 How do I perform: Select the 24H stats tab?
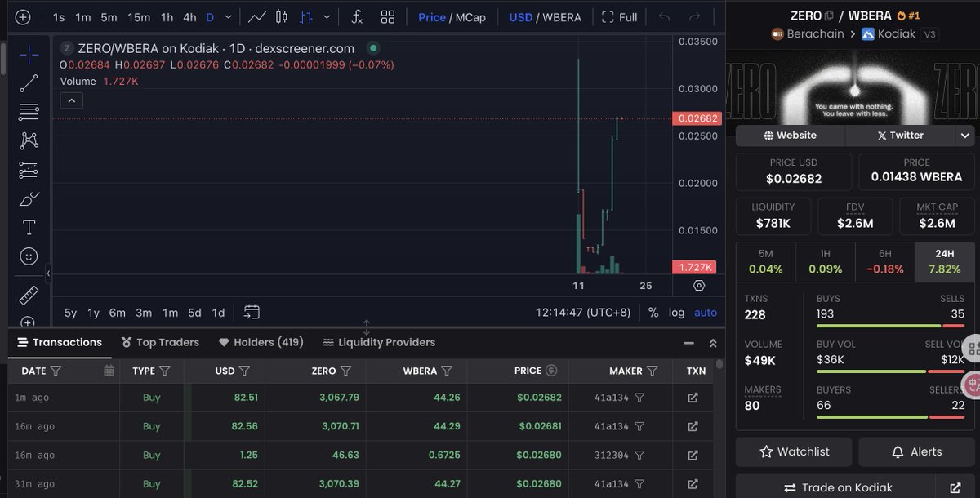click(944, 262)
